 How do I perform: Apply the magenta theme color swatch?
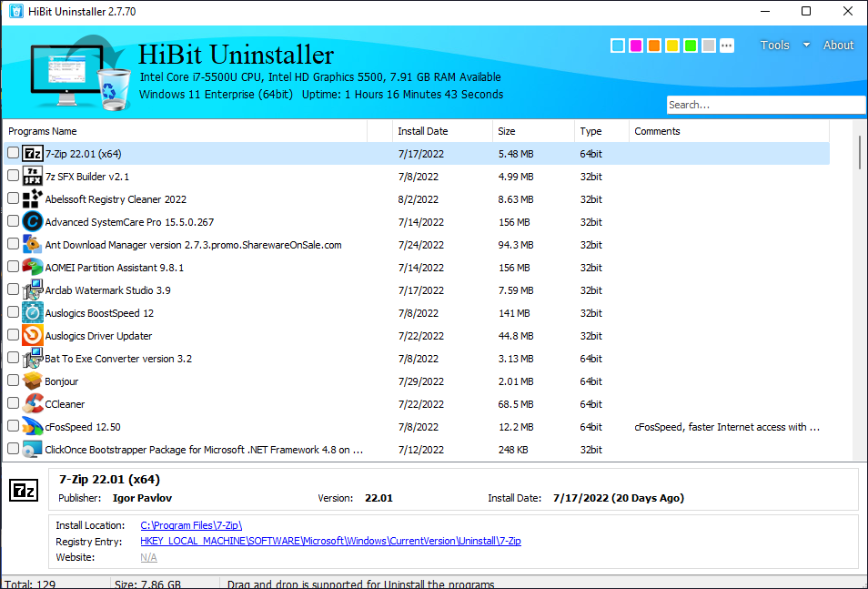pyautogui.click(x=636, y=46)
